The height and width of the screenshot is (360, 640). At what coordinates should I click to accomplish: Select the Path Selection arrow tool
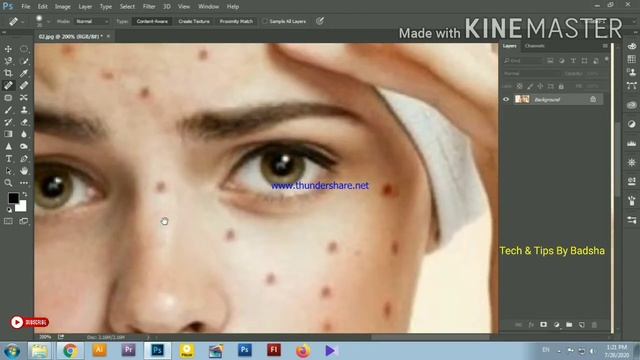pos(8,171)
